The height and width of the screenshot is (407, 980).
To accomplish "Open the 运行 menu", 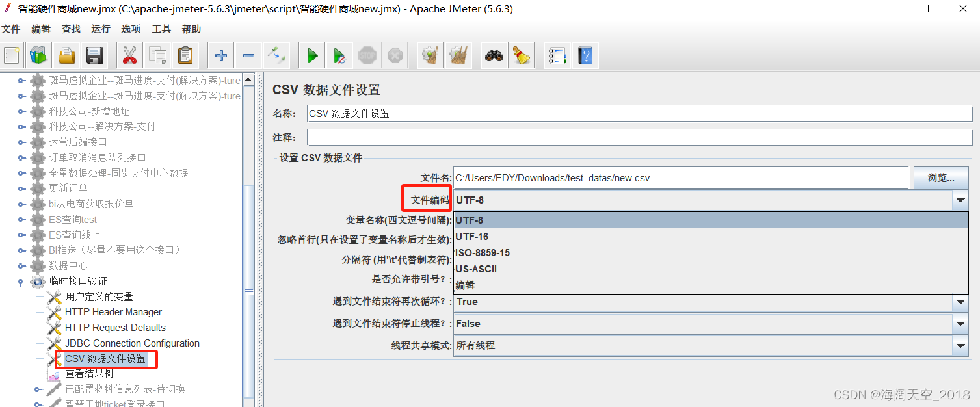I will (x=100, y=29).
